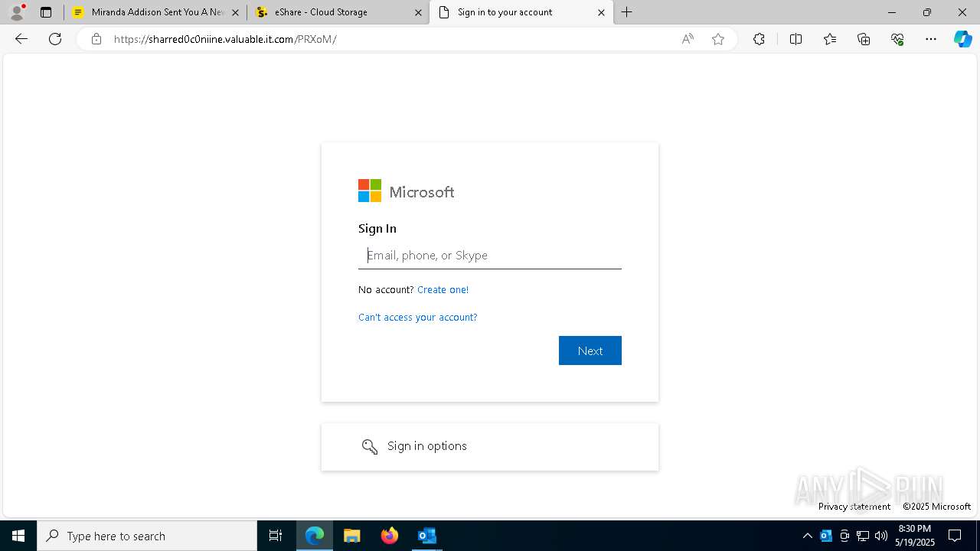Select Sign in to your account tab
The height and width of the screenshot is (551, 980).
pos(521,12)
